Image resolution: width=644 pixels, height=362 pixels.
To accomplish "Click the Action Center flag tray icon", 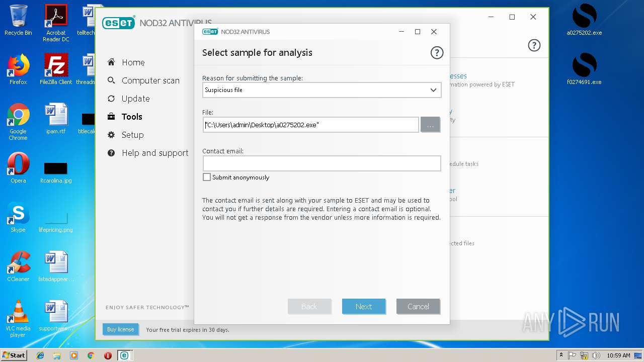I will [x=572, y=355].
